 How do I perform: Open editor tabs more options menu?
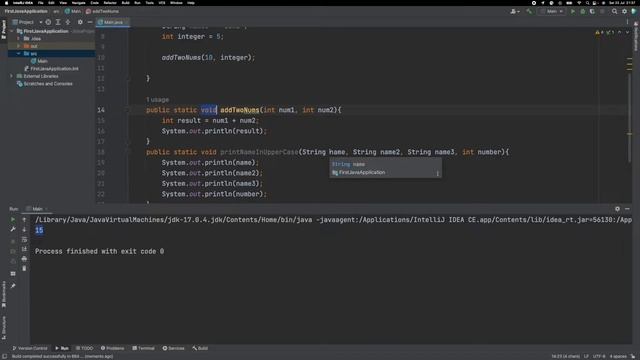pyautogui.click(x=627, y=22)
